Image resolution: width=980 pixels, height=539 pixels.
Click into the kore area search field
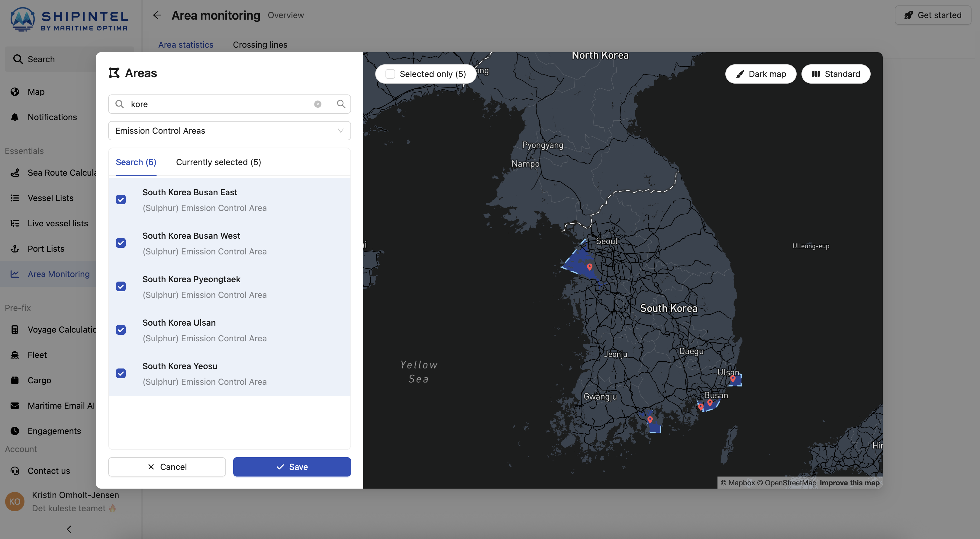point(221,104)
